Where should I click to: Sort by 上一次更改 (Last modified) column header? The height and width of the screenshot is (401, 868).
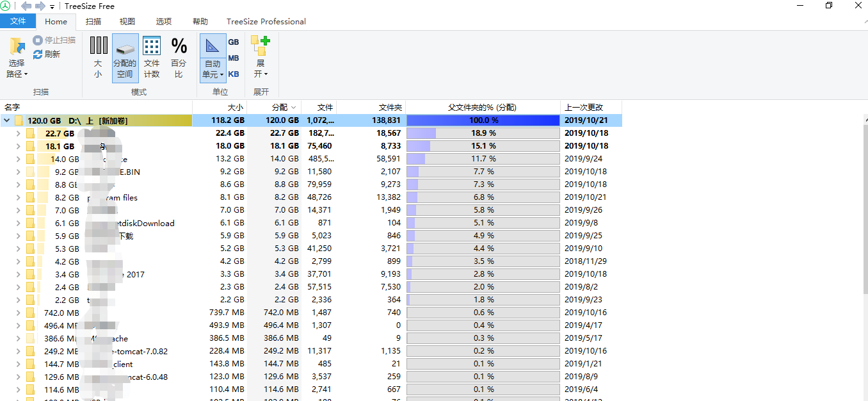(x=591, y=107)
